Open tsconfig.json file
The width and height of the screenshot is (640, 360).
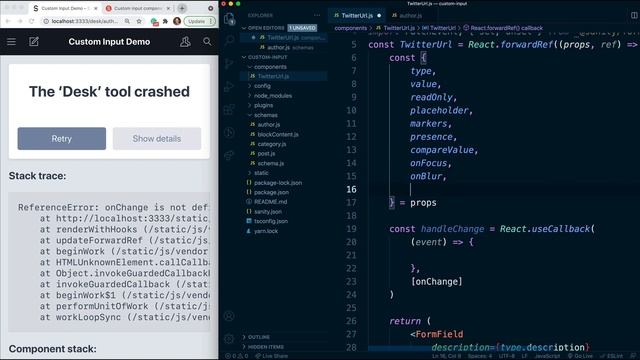click(x=271, y=221)
